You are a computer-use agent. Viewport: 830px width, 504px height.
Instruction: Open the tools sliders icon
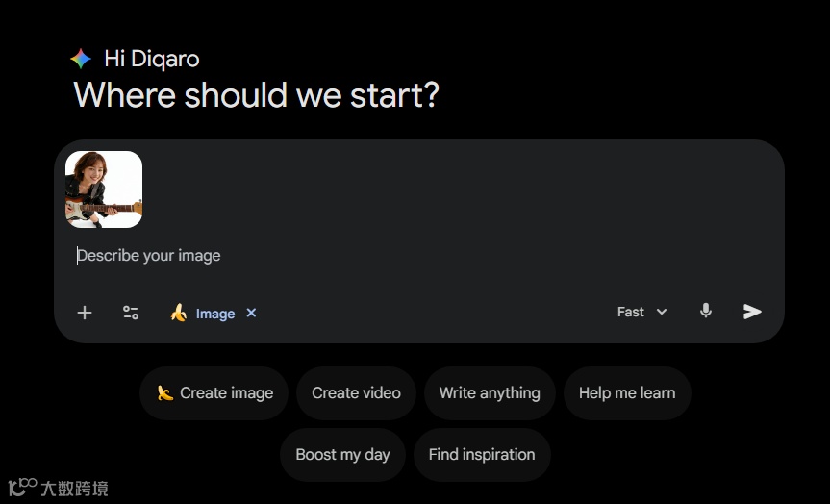pyautogui.click(x=131, y=313)
